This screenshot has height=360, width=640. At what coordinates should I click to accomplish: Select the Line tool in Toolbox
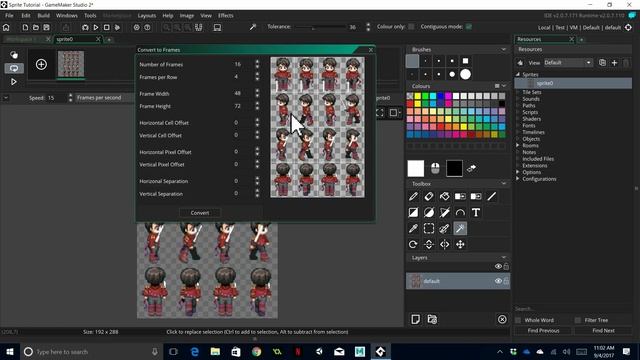coord(491,197)
